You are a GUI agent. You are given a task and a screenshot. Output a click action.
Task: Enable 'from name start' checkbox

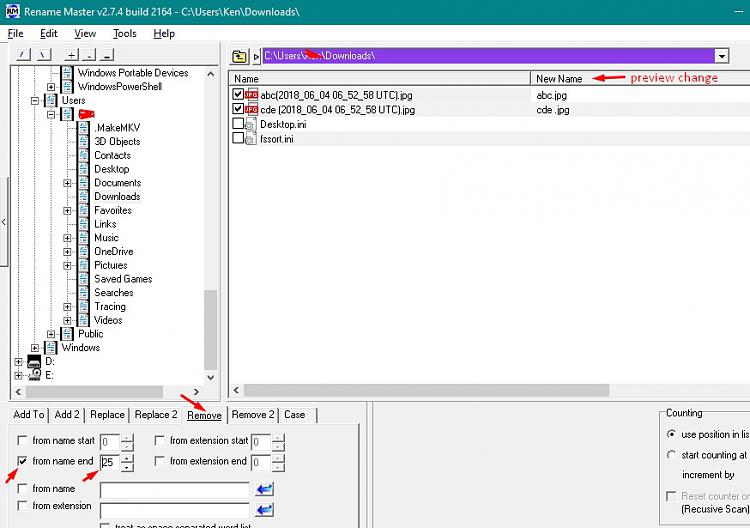[22, 440]
